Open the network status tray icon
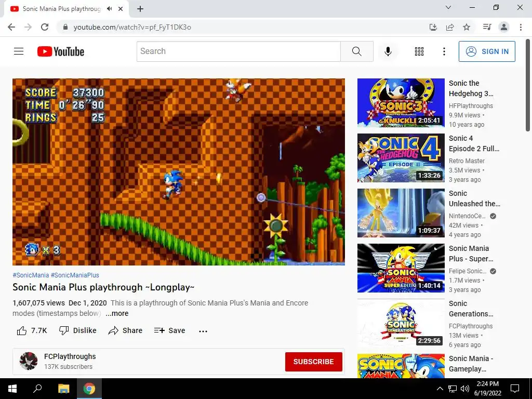Screen dimensions: 532x399 453,389
